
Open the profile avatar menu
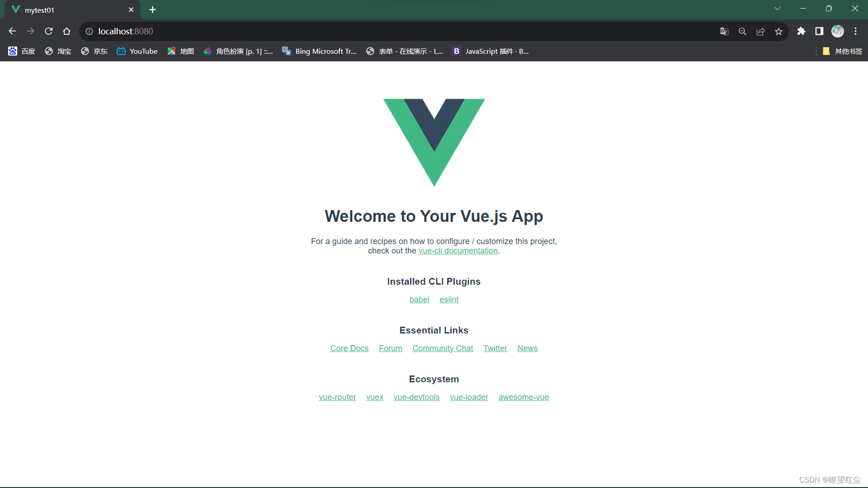click(838, 31)
